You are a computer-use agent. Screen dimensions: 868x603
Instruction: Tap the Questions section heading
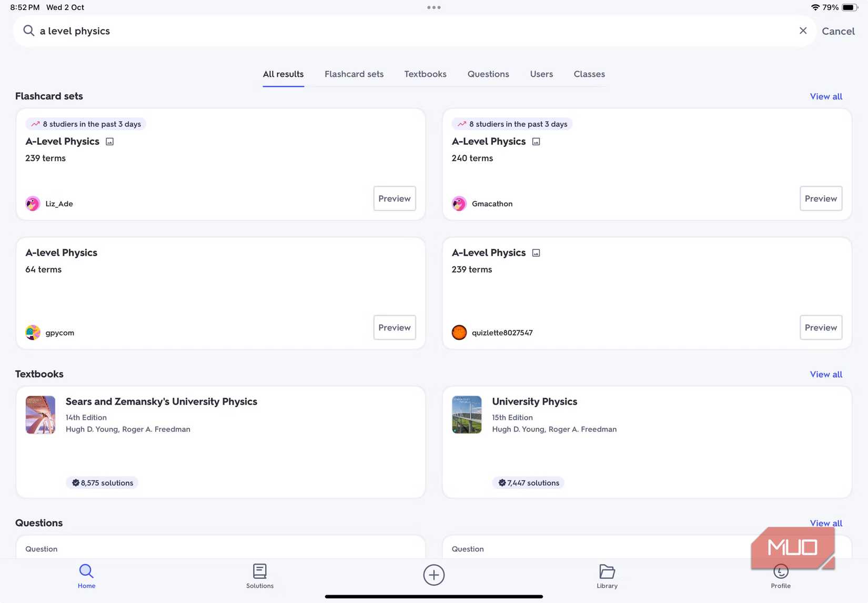tap(39, 523)
